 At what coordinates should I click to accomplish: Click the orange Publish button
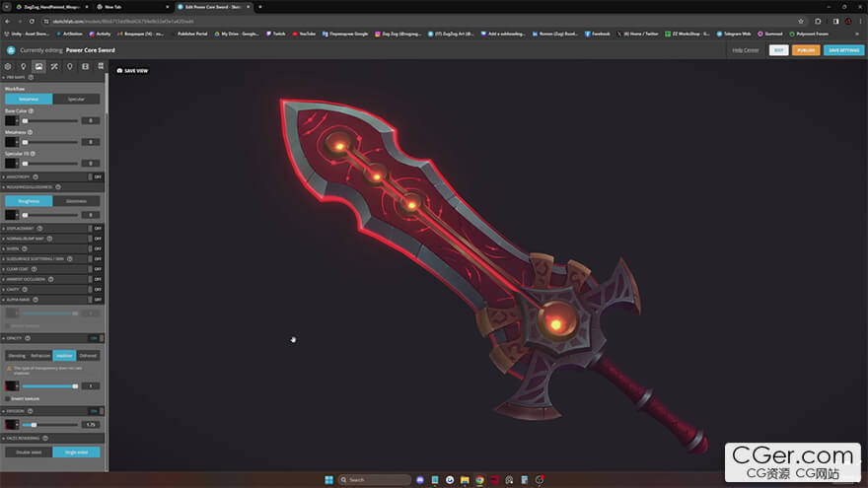pos(805,49)
